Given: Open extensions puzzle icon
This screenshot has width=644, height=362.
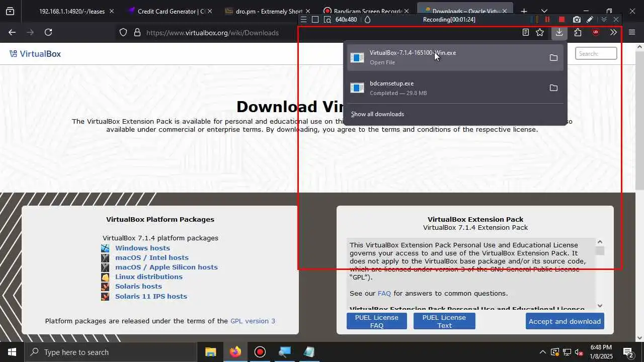Looking at the screenshot, I should click(578, 32).
